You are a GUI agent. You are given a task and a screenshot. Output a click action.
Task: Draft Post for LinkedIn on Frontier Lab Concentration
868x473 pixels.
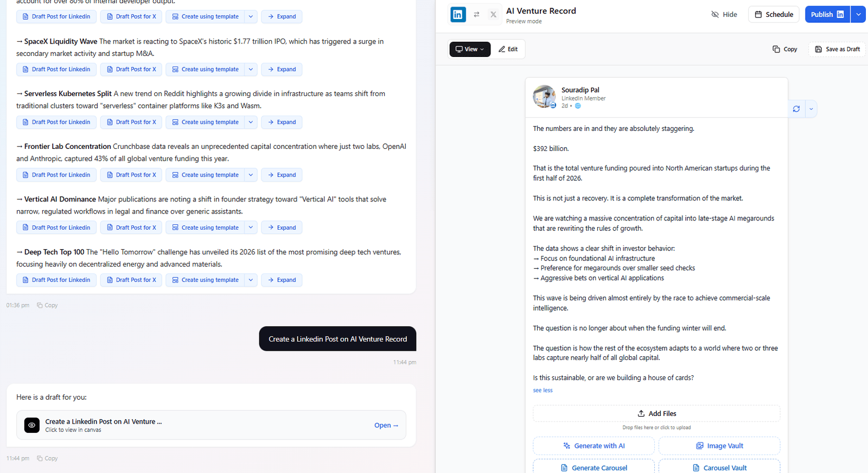56,175
